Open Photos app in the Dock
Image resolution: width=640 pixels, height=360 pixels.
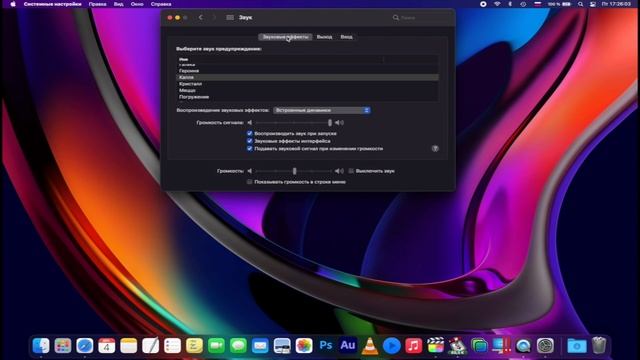(304, 346)
